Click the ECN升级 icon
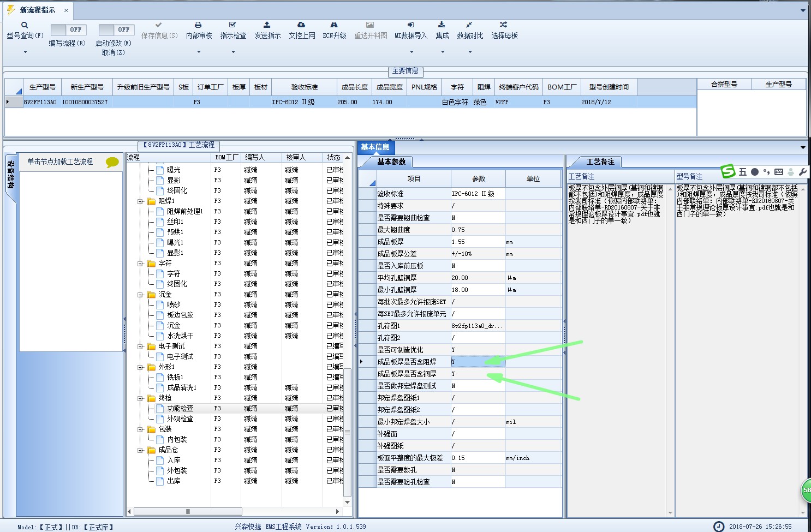The width and height of the screenshot is (811, 532). (334, 25)
